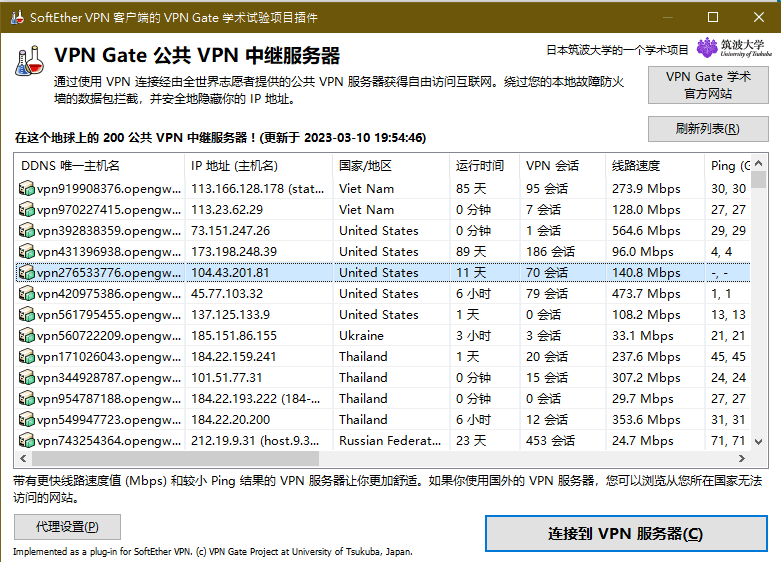Click the University of Tsukuba logo
Screen dimensions: 781x562
[734, 48]
